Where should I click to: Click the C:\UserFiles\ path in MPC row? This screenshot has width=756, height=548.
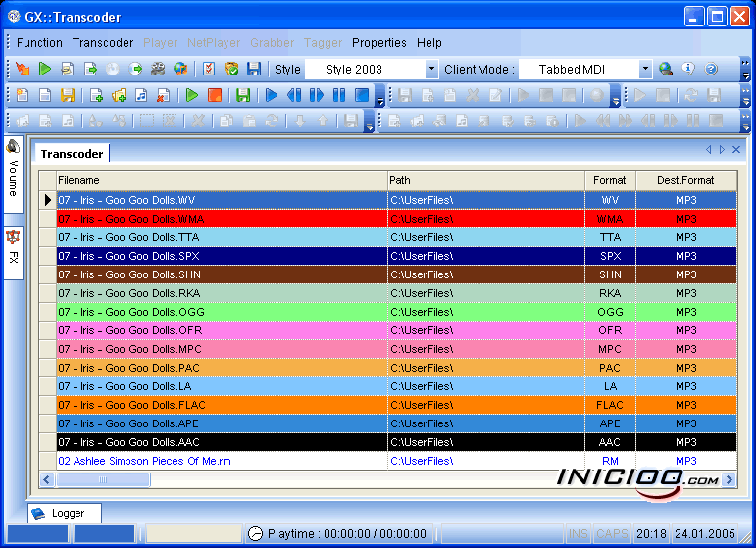tap(486, 349)
